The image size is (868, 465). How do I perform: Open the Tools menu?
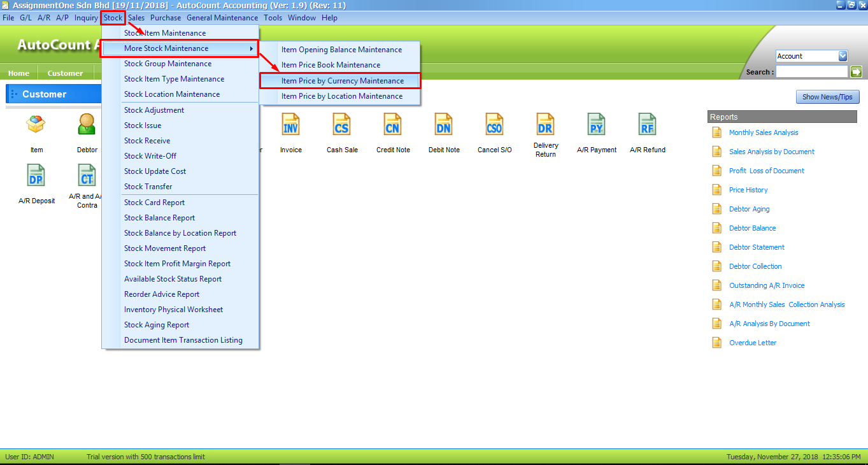coord(273,18)
